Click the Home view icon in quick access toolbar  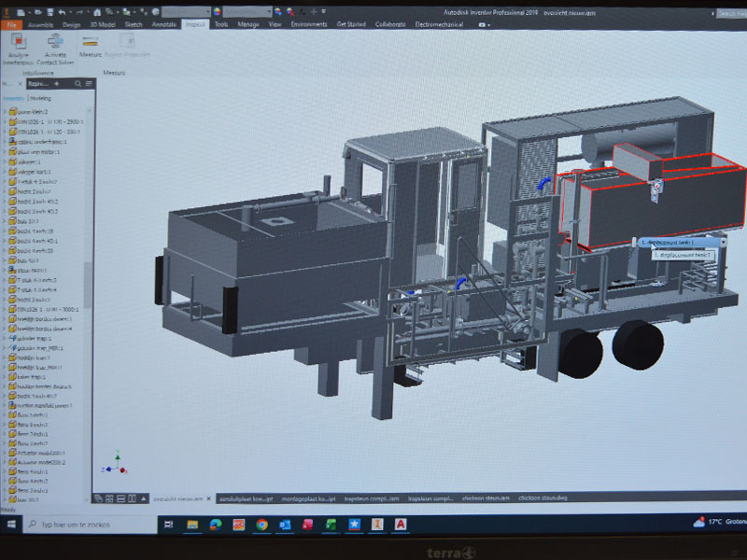point(97,12)
